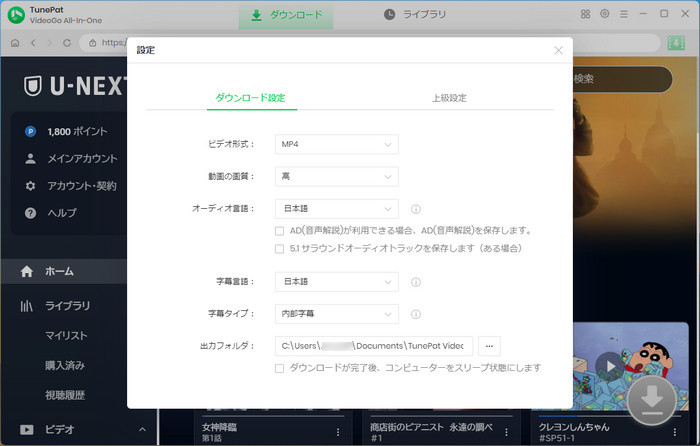Go back with the left arrow icon
This screenshot has width=700, height=446.
pos(33,43)
